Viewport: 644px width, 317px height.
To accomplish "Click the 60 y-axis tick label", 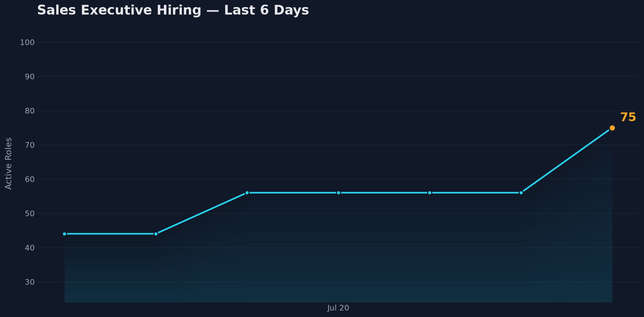I will (29, 179).
